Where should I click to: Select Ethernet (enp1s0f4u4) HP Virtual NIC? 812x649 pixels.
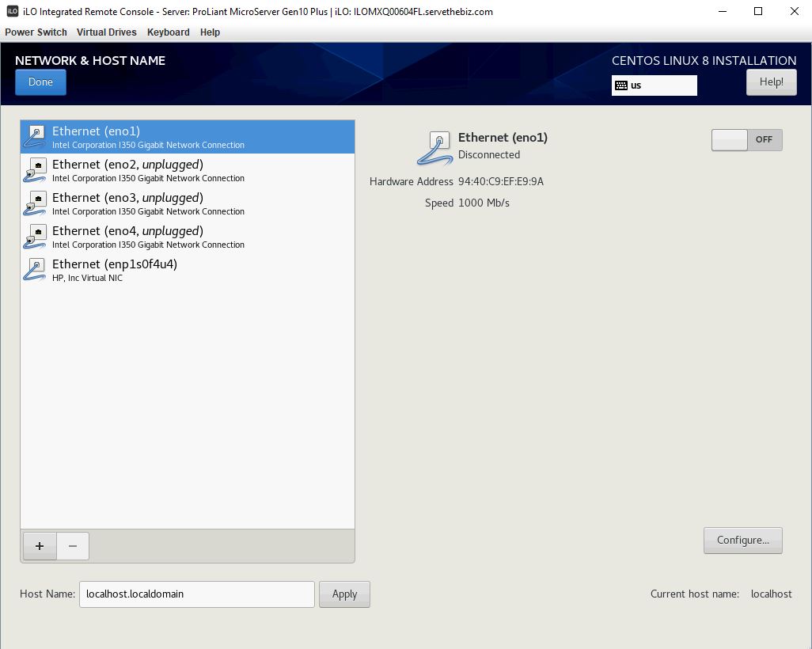coord(188,269)
